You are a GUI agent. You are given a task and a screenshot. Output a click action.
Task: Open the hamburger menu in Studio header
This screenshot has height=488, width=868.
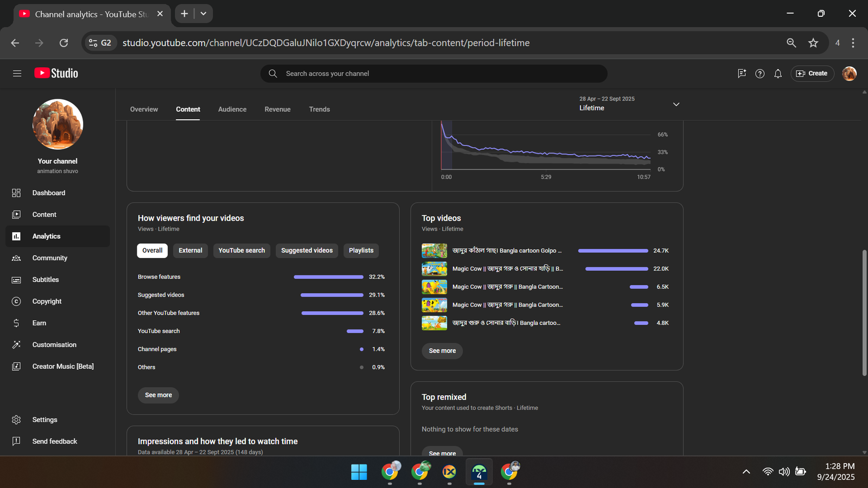17,73
